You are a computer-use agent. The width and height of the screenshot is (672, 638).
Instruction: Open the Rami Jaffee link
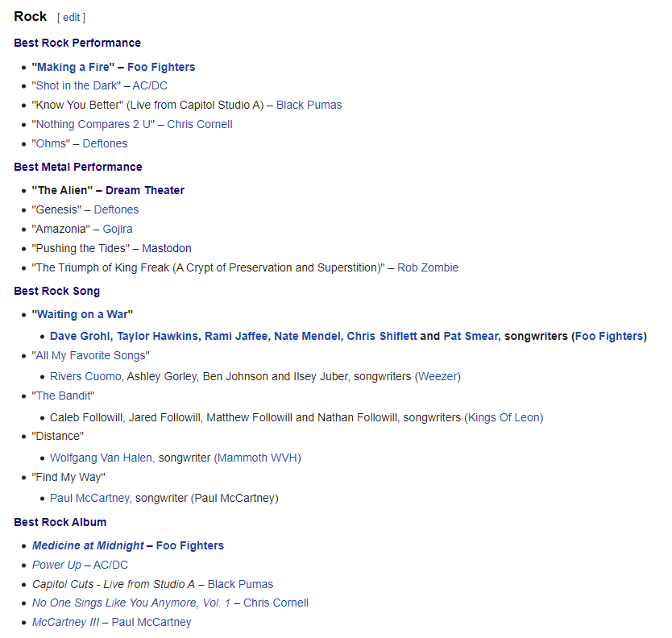click(236, 337)
